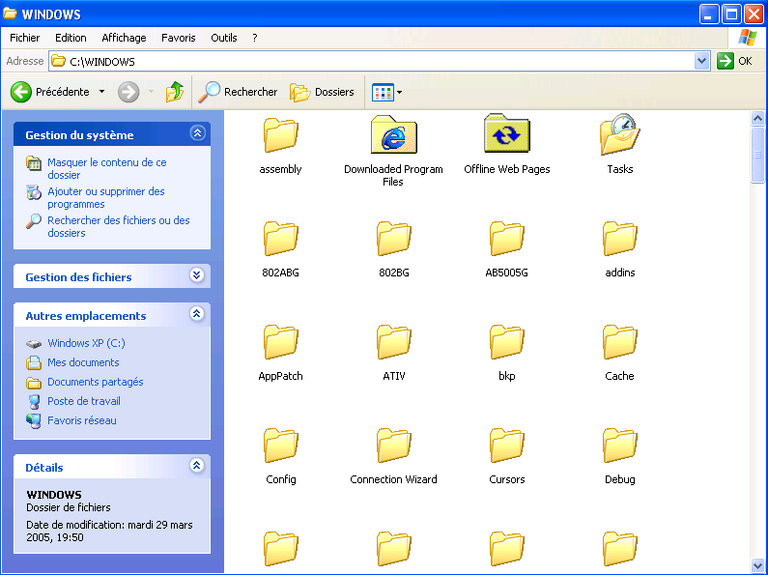Click the vertical scrollbar thumb
The width and height of the screenshot is (768, 575).
[757, 155]
